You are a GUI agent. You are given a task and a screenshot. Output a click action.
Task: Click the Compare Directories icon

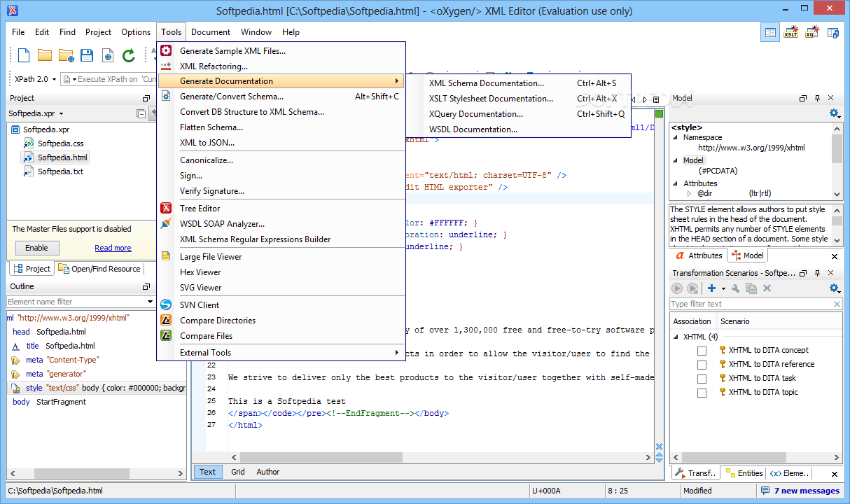[x=166, y=321]
